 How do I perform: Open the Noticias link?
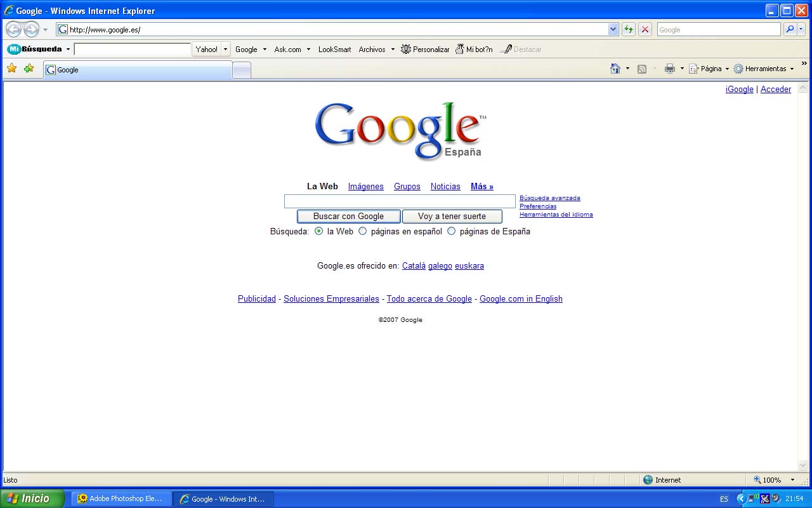pos(445,186)
